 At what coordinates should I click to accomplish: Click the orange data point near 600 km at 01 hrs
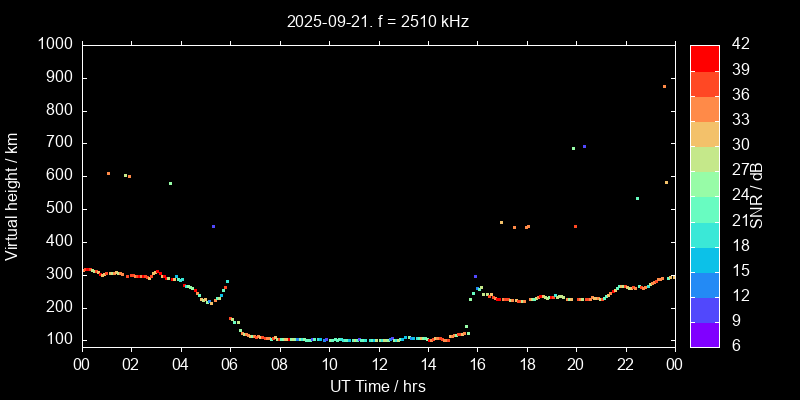(x=108, y=174)
